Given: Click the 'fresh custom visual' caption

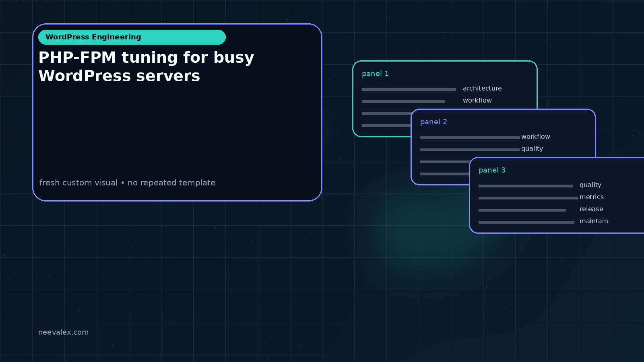Looking at the screenshot, I should [x=127, y=183].
